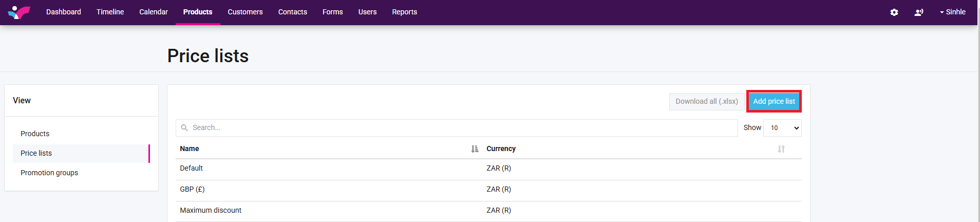Select the GBP (£) price list row
Image resolution: width=980 pixels, height=222 pixels.
click(192, 189)
